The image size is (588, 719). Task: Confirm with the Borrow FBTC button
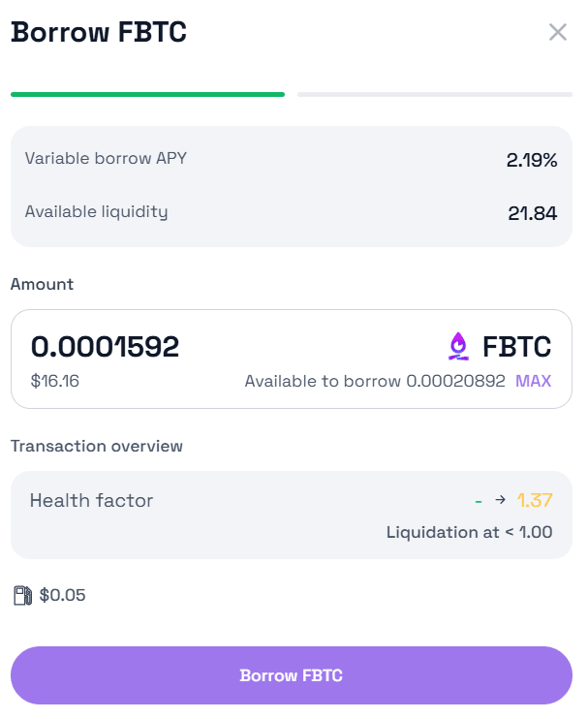[x=291, y=675]
